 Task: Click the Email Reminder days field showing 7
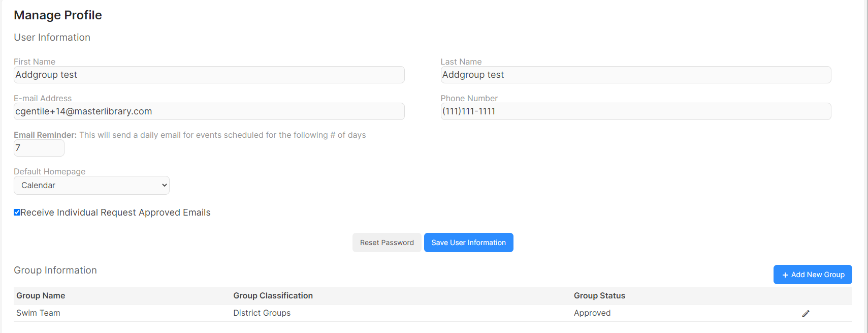39,148
